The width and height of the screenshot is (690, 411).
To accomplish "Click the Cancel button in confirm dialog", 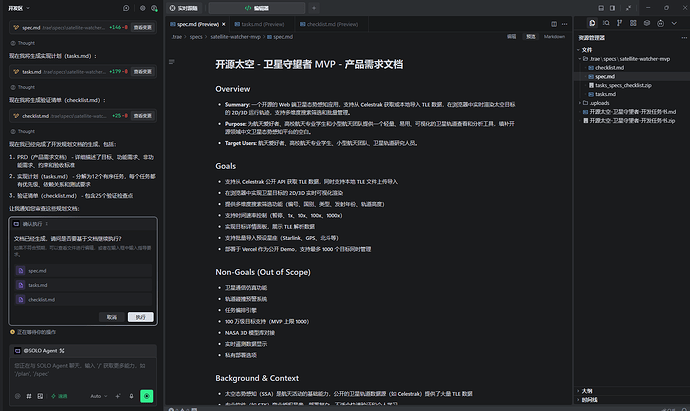I will point(112,317).
